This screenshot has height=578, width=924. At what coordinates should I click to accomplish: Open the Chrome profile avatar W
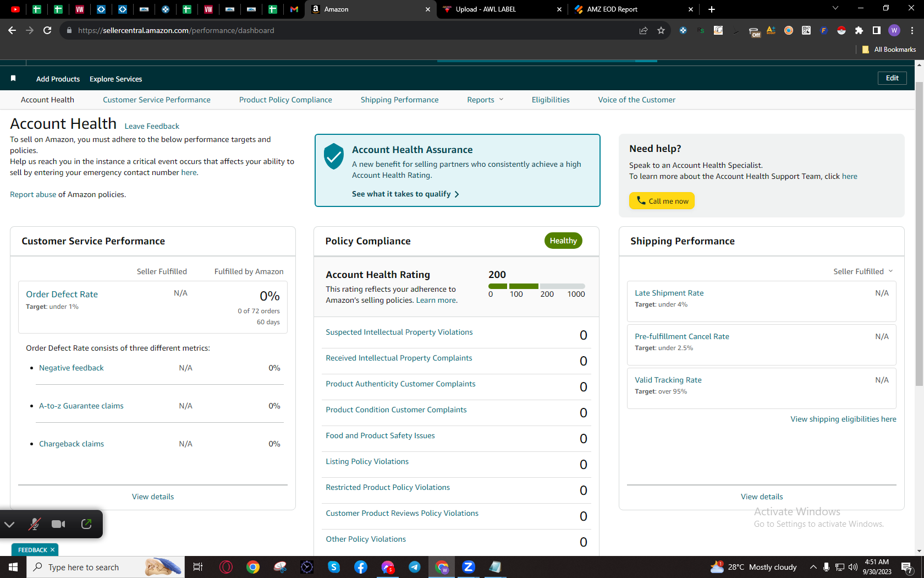[x=894, y=30]
